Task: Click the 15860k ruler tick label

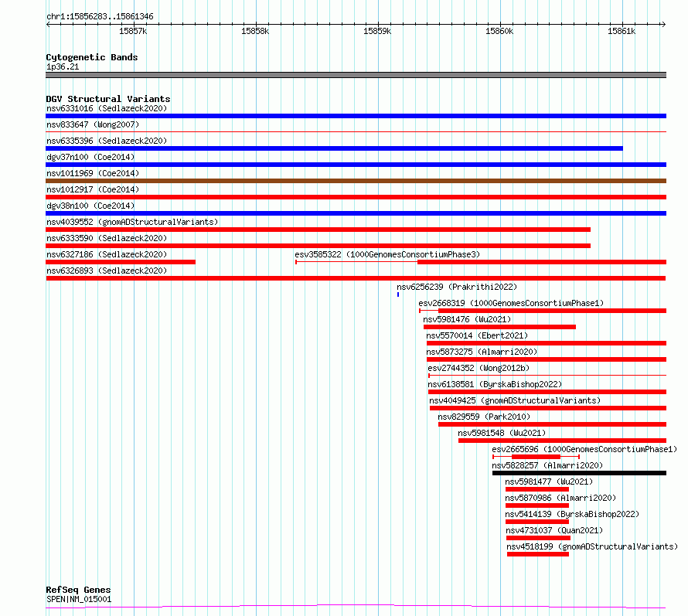Action: [x=499, y=31]
